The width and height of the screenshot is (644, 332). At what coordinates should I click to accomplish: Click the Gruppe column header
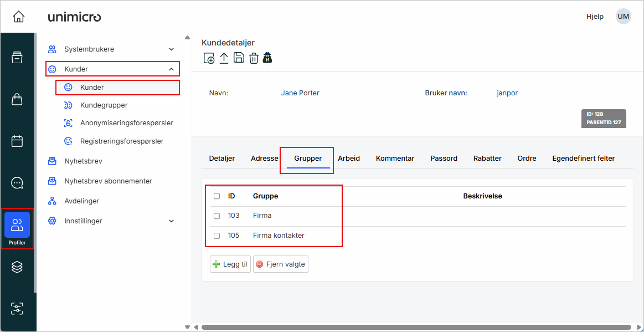coord(265,196)
